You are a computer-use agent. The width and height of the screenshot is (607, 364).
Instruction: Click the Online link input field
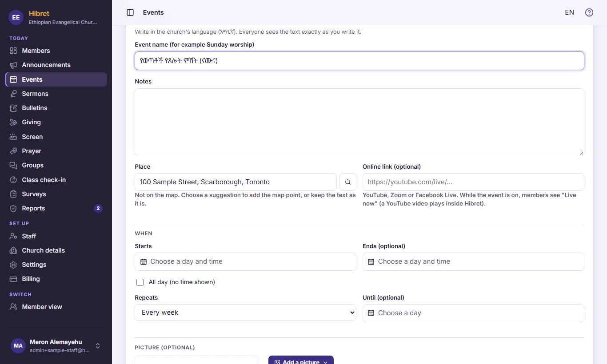(473, 182)
